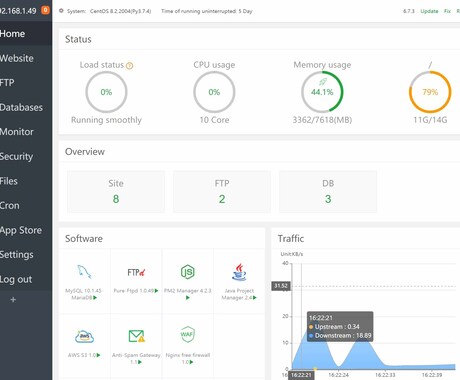Click the MySQL 10.1.45-MariaDB label
The height and width of the screenshot is (380, 460).
point(84,294)
